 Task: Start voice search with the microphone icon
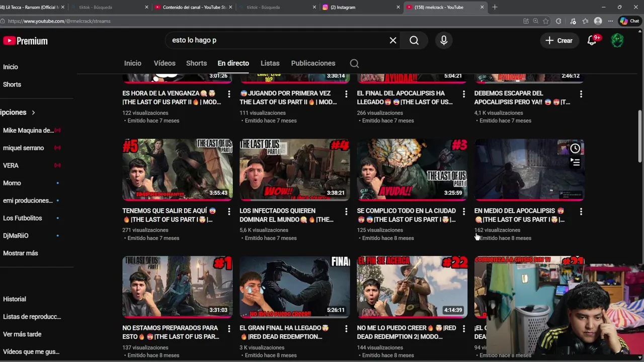coord(444,40)
